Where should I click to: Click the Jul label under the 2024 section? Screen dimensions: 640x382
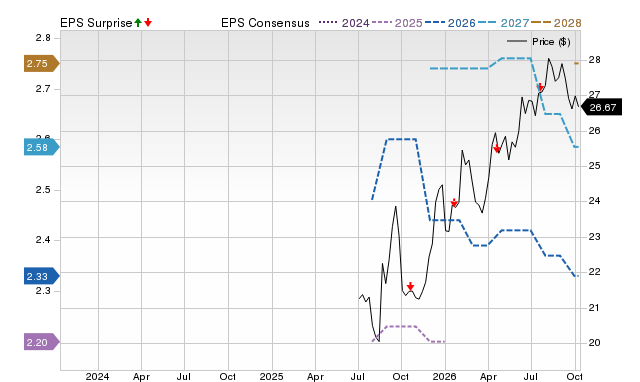click(184, 376)
